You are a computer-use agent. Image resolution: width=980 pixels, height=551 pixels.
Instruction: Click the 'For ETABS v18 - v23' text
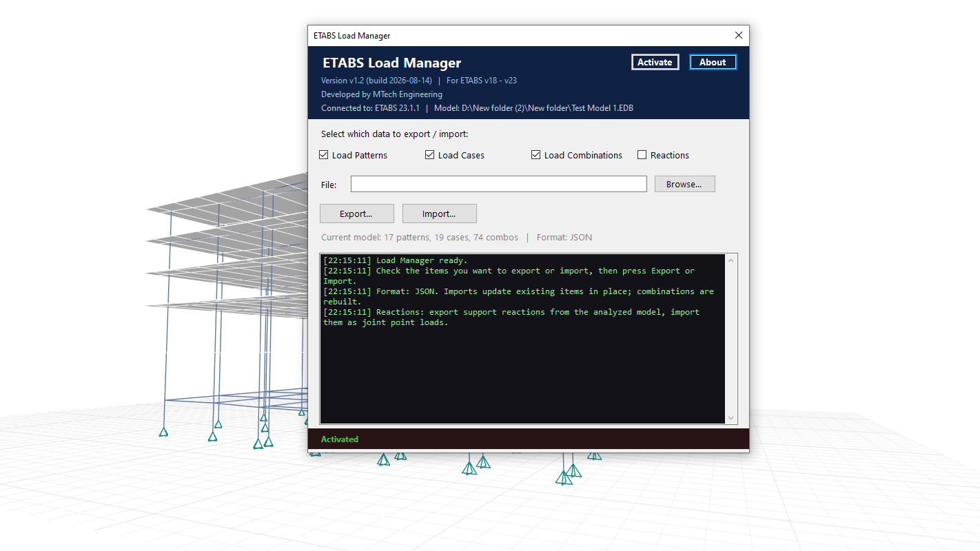coord(482,81)
